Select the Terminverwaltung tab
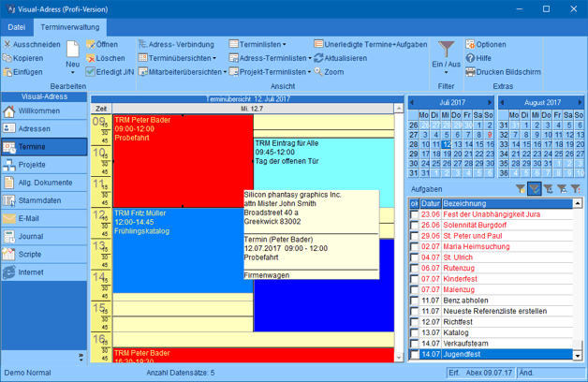588x382 pixels. 70,27
